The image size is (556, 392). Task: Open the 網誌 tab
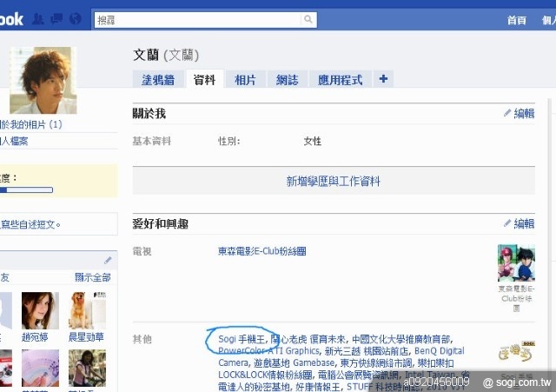[x=287, y=79]
